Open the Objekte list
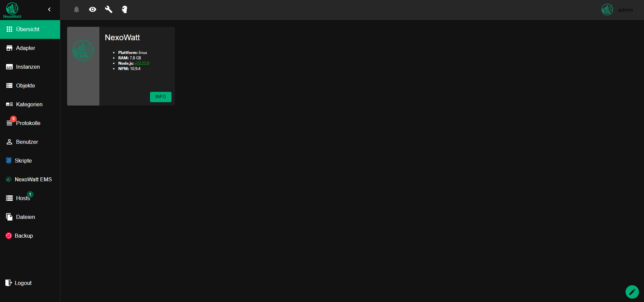The height and width of the screenshot is (302, 644). coord(30,86)
